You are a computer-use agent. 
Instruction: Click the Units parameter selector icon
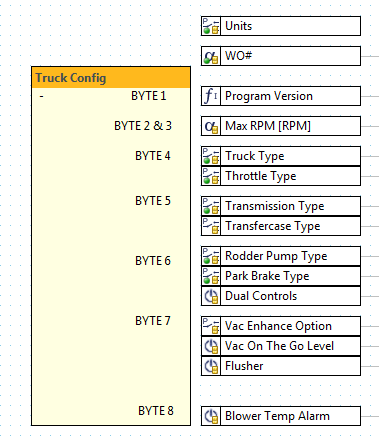click(211, 26)
